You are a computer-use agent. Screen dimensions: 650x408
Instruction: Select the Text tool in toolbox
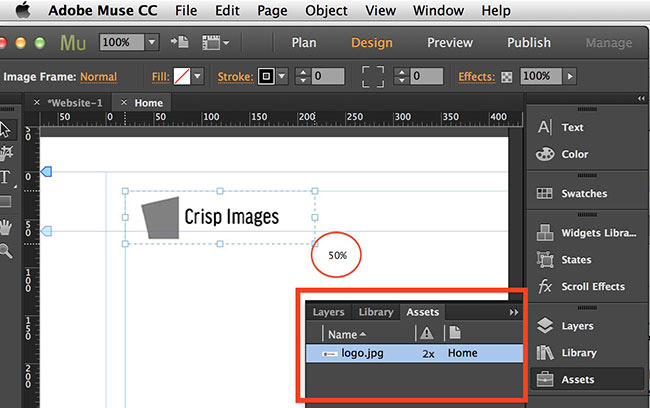pyautogui.click(x=5, y=178)
